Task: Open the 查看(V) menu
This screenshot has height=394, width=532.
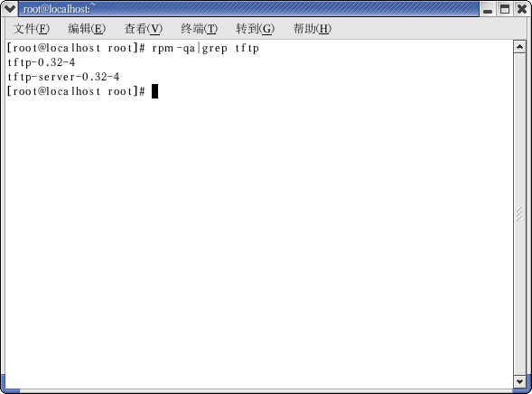Action: (x=144, y=29)
